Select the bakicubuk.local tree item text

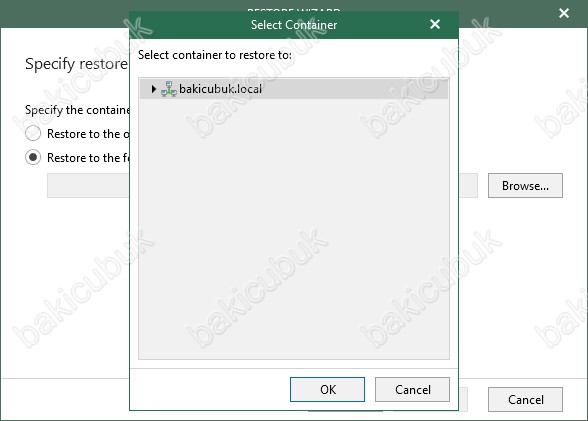(x=220, y=89)
